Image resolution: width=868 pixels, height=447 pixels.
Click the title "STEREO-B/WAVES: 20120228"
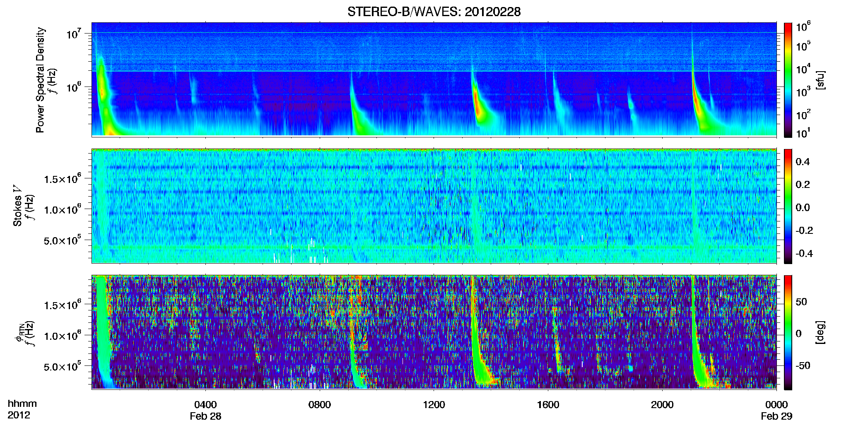[434, 12]
